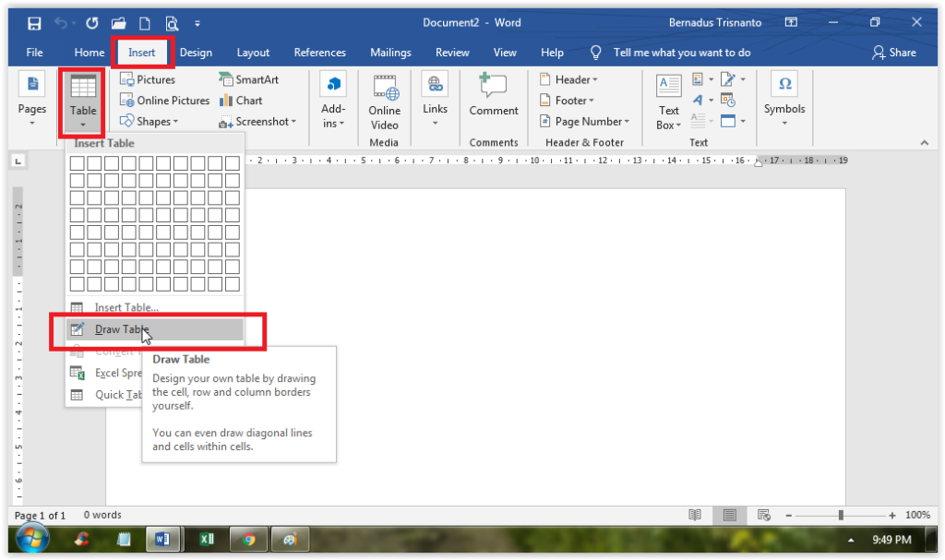Switch to Web Layout view in status bar
Screen dimensions: 945x560
tap(763, 515)
